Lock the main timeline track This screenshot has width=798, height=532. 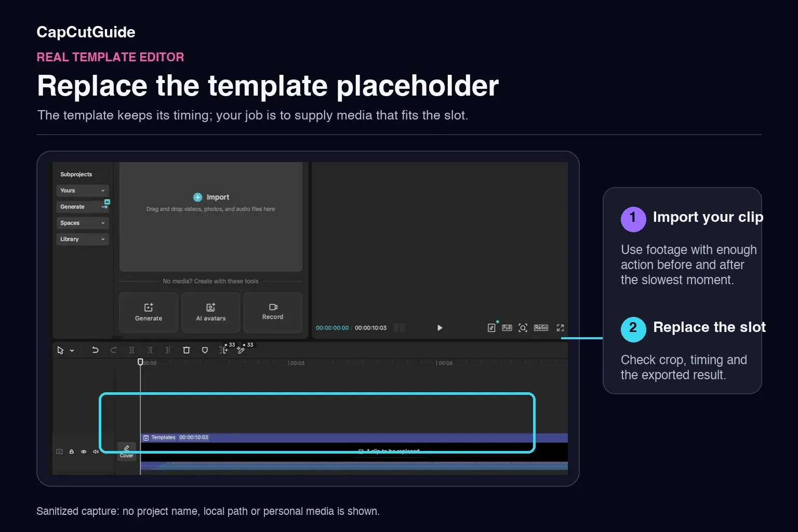[x=72, y=451]
